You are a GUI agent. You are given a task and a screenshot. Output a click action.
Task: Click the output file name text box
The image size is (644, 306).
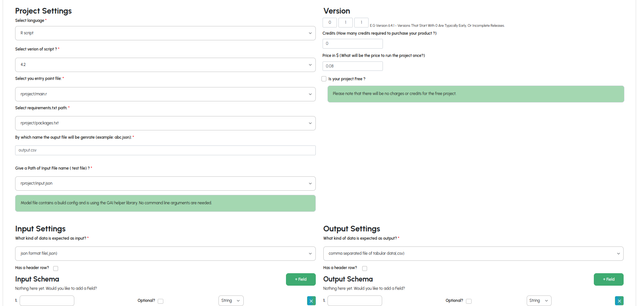[x=165, y=150]
